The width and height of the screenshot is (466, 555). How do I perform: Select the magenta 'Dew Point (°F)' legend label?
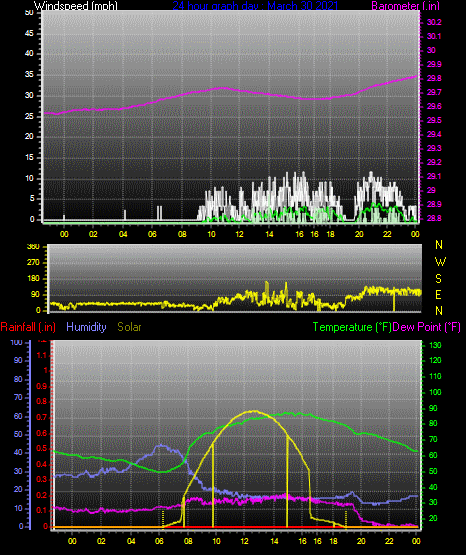(x=427, y=327)
